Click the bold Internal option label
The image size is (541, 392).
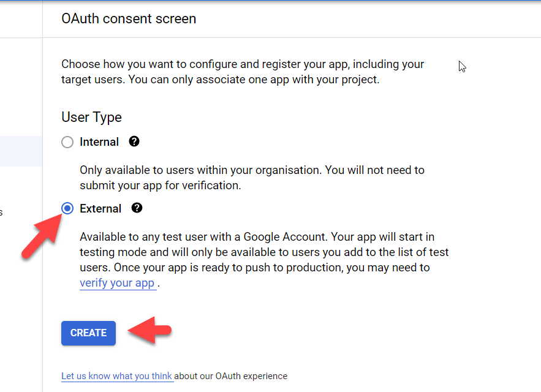[99, 142]
